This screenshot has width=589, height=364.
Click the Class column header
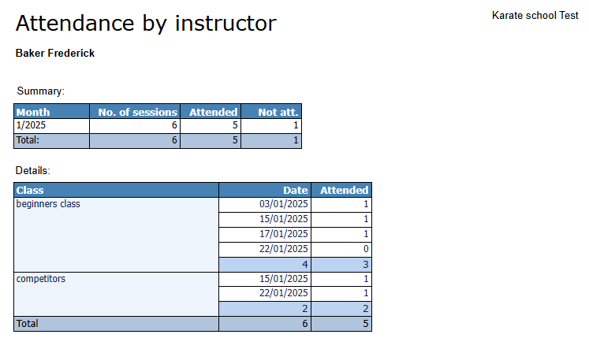click(117, 190)
